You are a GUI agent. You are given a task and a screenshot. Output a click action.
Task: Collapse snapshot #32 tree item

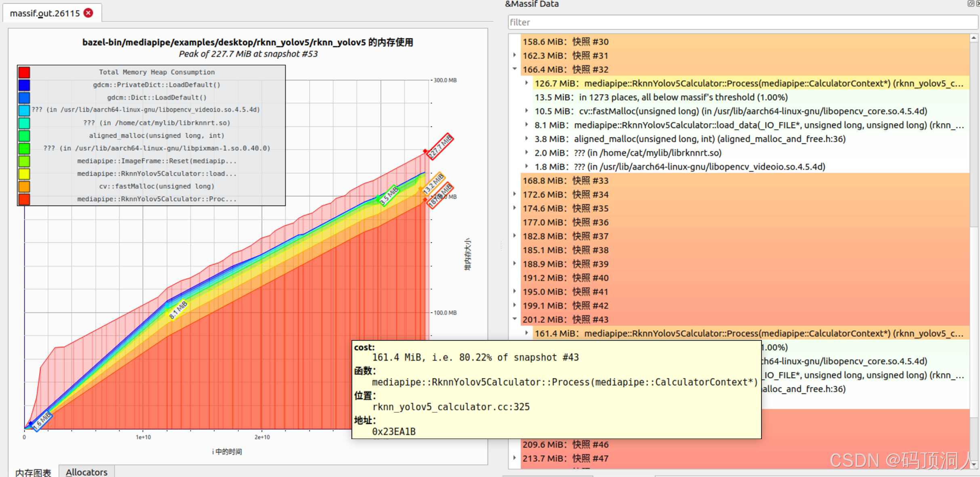[x=515, y=69]
